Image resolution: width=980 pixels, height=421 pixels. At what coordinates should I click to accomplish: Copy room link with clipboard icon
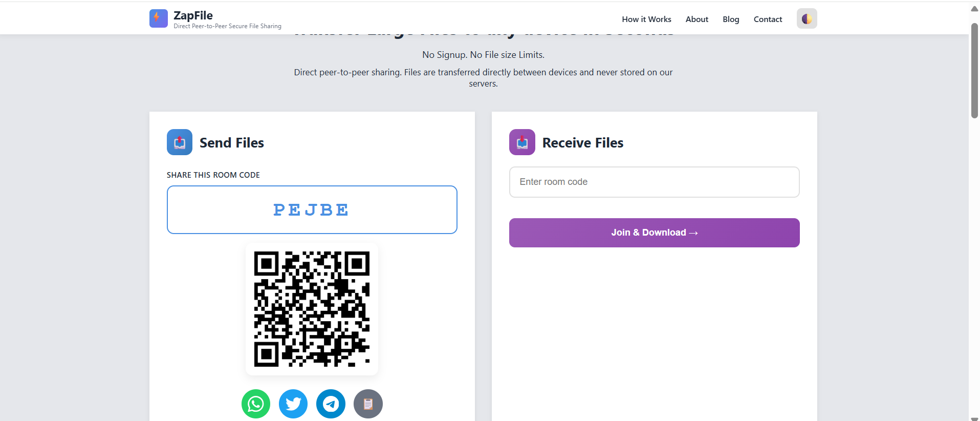(x=368, y=404)
